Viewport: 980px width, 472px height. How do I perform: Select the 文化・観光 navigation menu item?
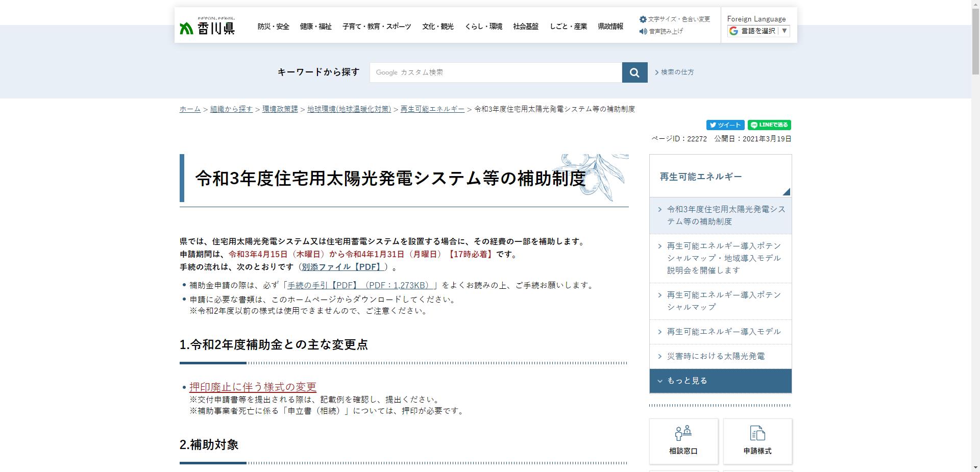coord(438,27)
